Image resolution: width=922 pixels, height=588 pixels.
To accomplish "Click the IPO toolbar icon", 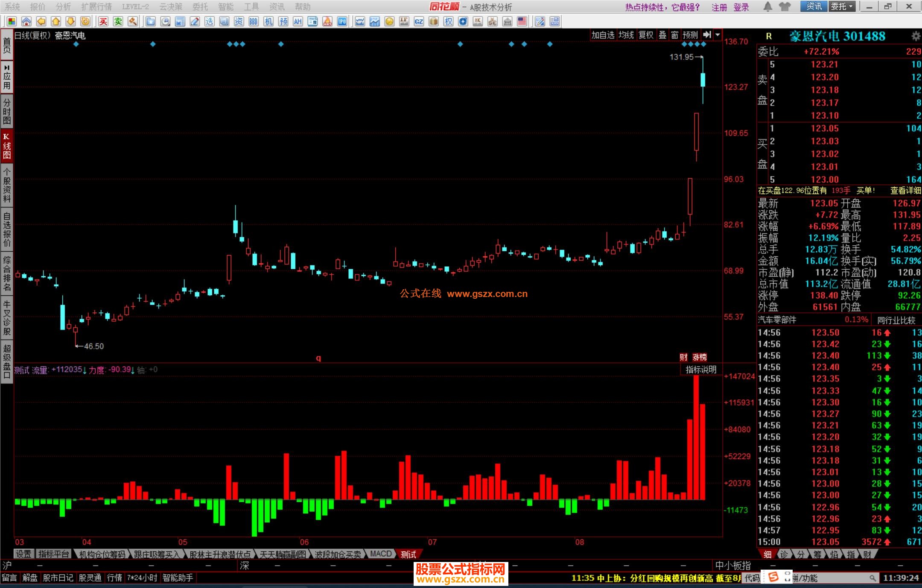I will (x=342, y=22).
